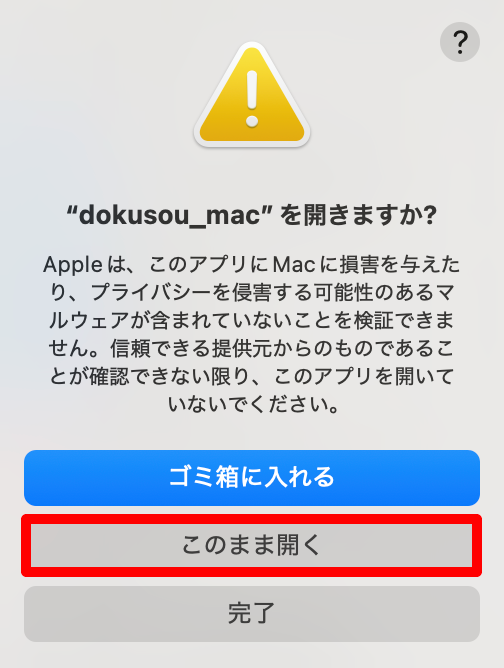The height and width of the screenshot is (668, 504).
Task: Click the exclamation mark inside the triangle
Action: [x=252, y=98]
